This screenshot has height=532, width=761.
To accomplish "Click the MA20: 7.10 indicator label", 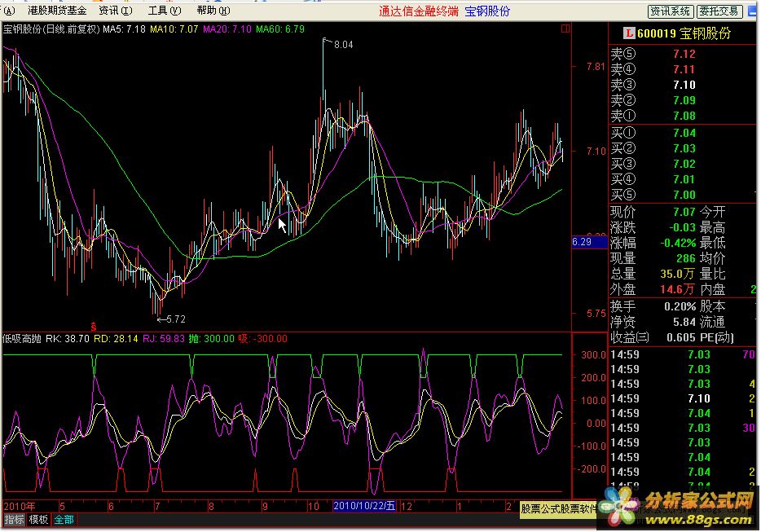I will [x=227, y=29].
